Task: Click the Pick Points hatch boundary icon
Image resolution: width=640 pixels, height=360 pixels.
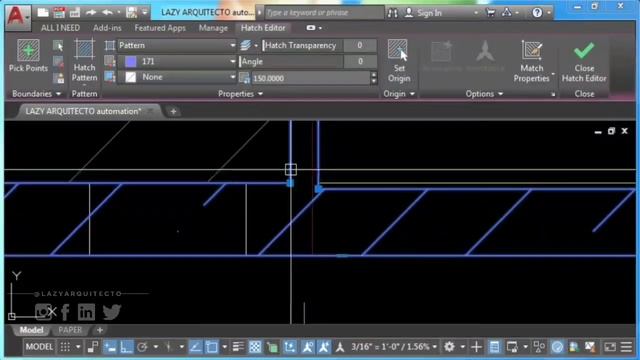Action: pyautogui.click(x=28, y=50)
